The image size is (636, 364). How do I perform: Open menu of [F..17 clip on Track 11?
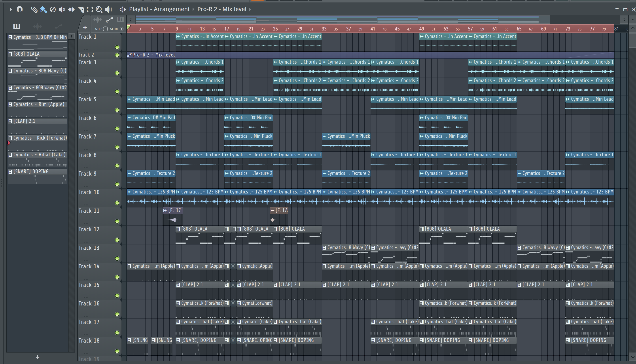pyautogui.click(x=165, y=210)
